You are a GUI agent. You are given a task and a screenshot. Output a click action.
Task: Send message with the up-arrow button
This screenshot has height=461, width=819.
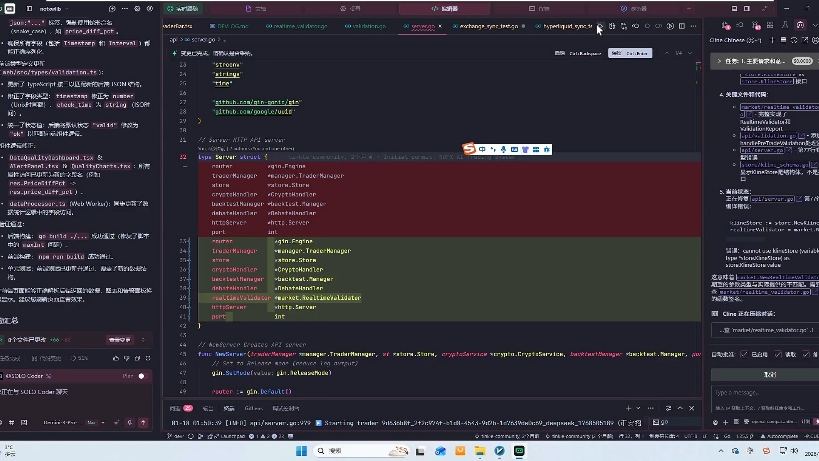tap(143, 422)
